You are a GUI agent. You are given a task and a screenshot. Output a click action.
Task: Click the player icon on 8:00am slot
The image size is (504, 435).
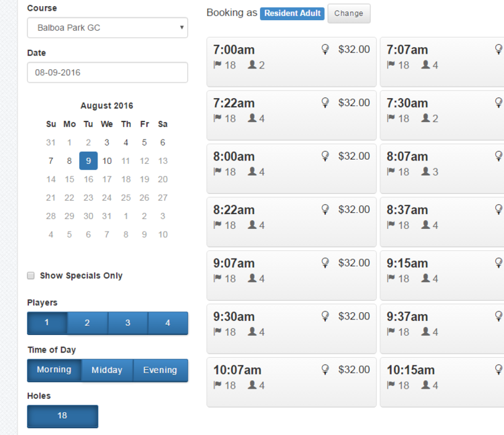252,172
